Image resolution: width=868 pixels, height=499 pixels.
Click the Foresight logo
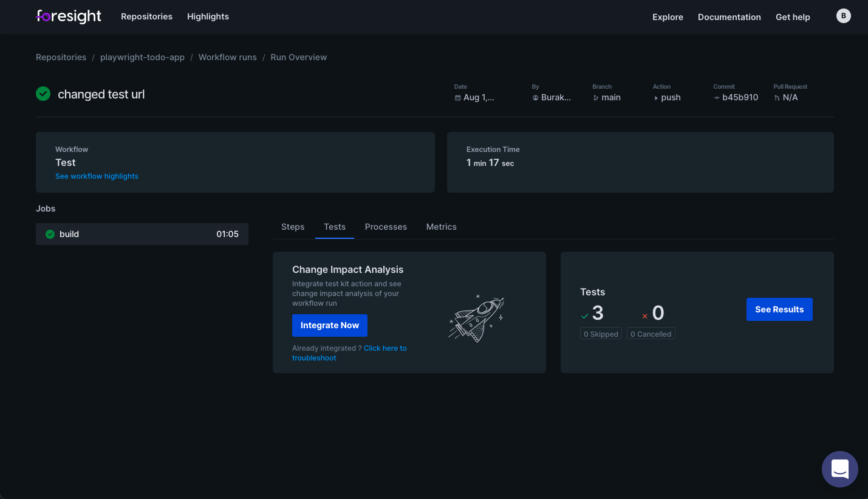69,17
